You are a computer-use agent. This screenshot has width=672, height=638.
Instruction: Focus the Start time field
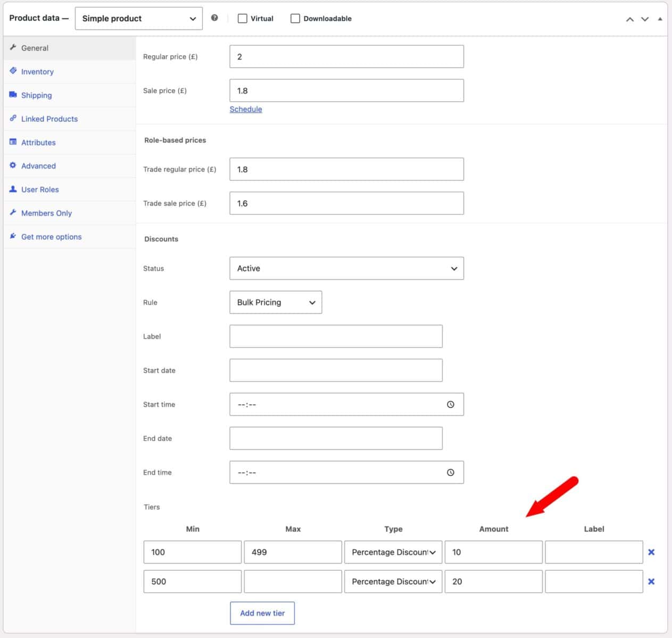click(346, 405)
